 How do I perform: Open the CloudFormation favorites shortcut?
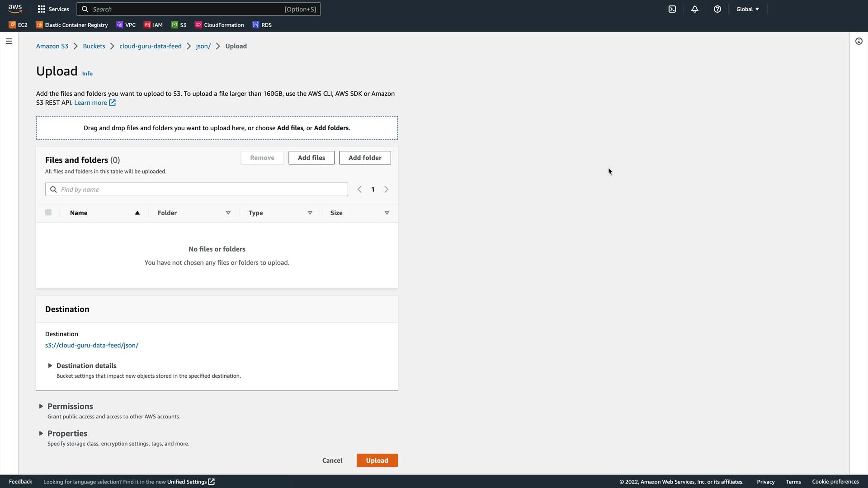pos(219,25)
